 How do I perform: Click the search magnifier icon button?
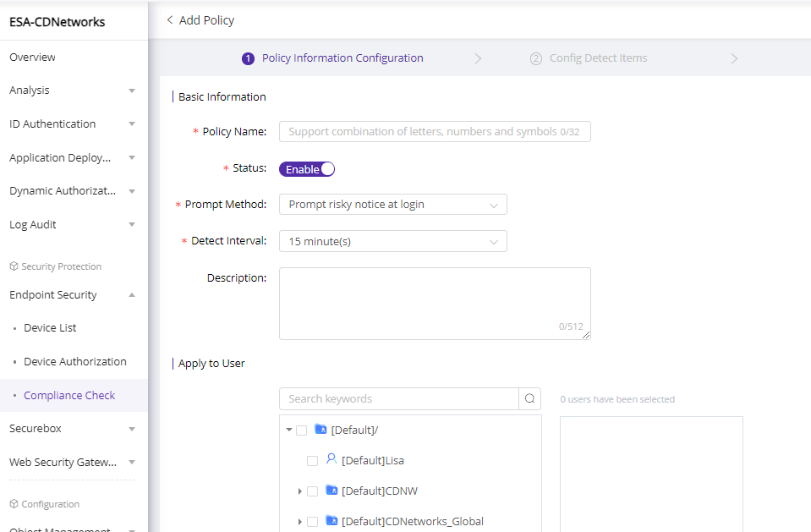pyautogui.click(x=529, y=398)
